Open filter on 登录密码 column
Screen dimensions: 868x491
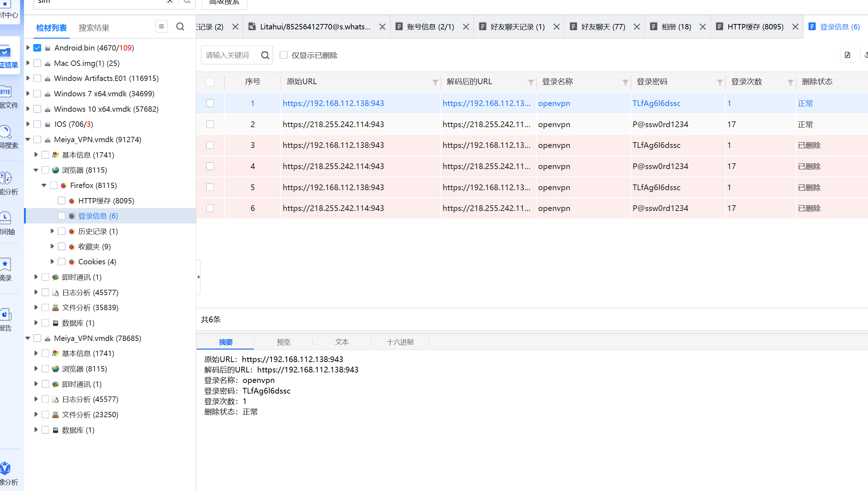click(x=720, y=82)
